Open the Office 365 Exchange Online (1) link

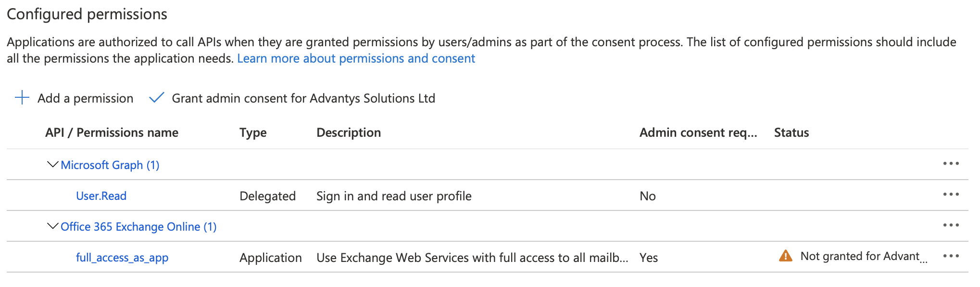pyautogui.click(x=138, y=227)
